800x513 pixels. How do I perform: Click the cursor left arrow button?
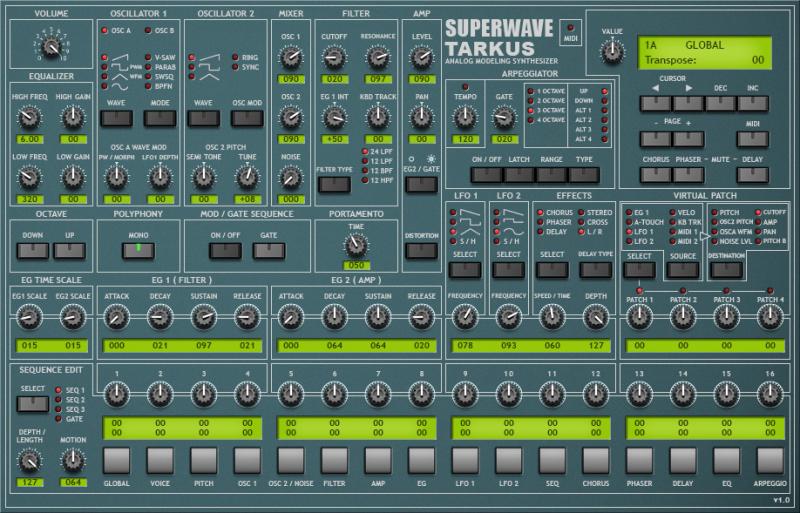tap(656, 104)
